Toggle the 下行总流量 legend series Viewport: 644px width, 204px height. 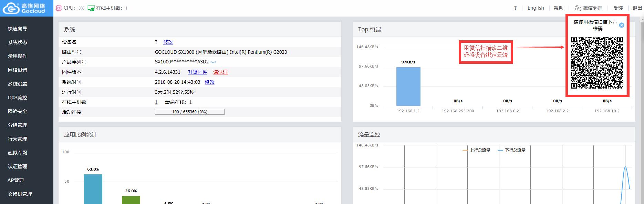point(512,150)
